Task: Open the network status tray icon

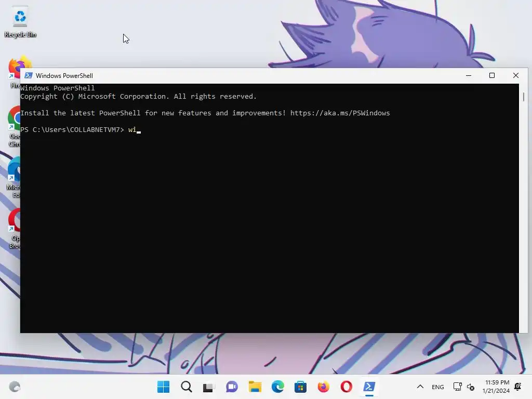Action: [457, 387]
